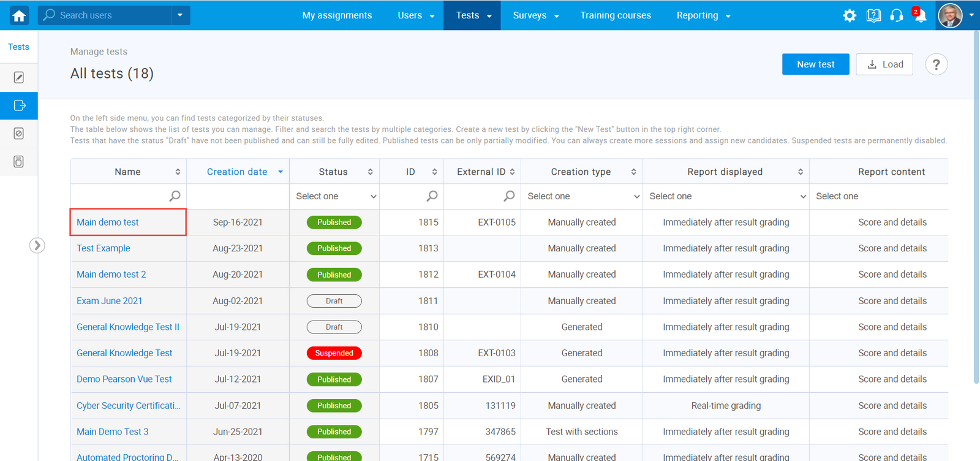
Task: Open the Creation type filter dropdown
Action: point(582,196)
